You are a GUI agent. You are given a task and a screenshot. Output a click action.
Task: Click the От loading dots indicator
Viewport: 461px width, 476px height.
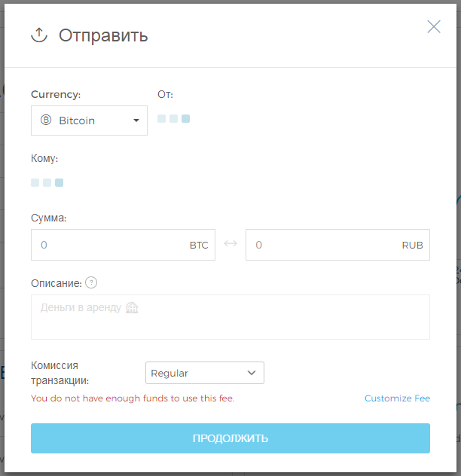click(x=173, y=118)
